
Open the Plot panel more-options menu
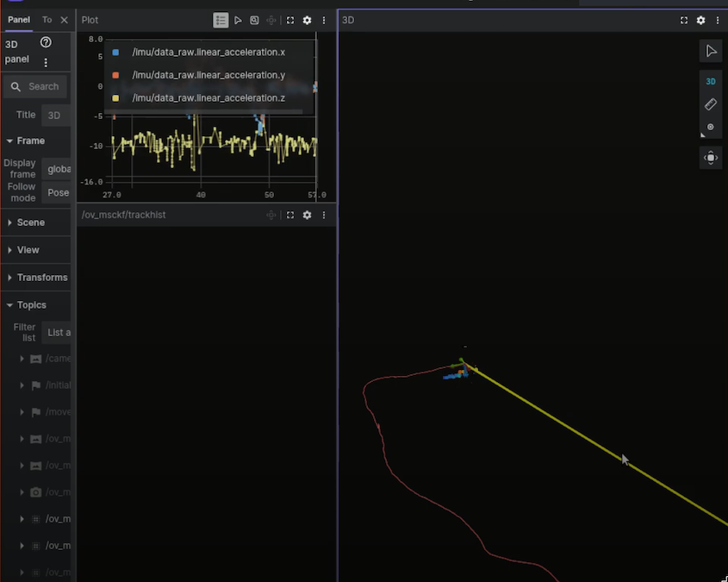[x=324, y=21]
